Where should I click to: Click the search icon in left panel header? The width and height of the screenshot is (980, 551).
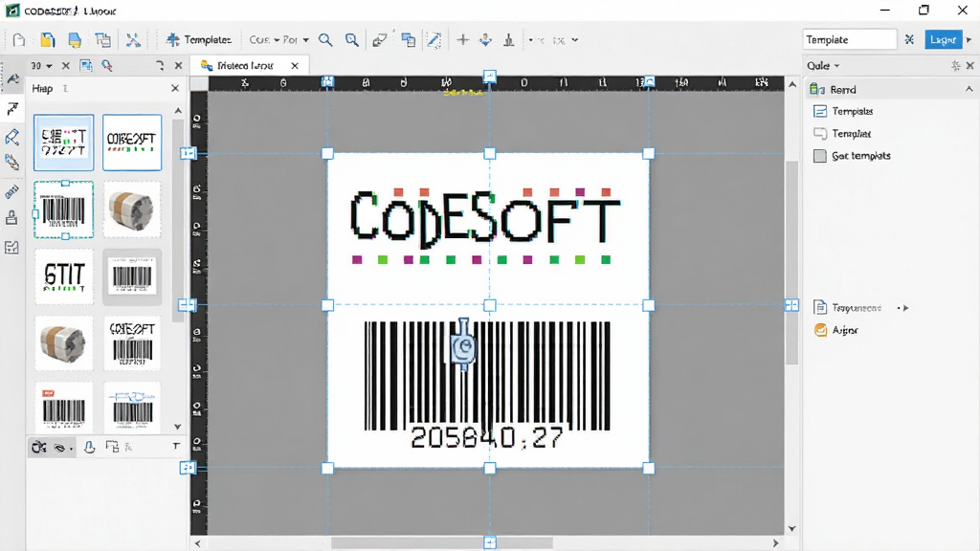point(107,66)
